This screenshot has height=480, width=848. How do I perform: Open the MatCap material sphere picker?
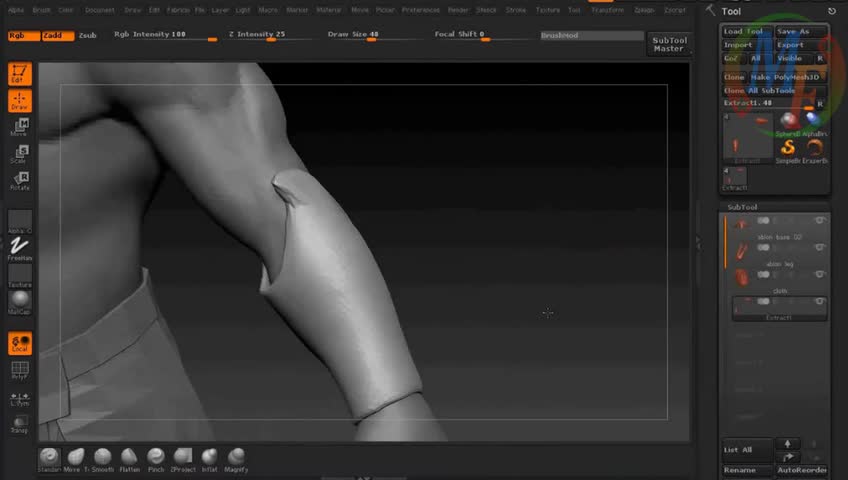(19, 302)
